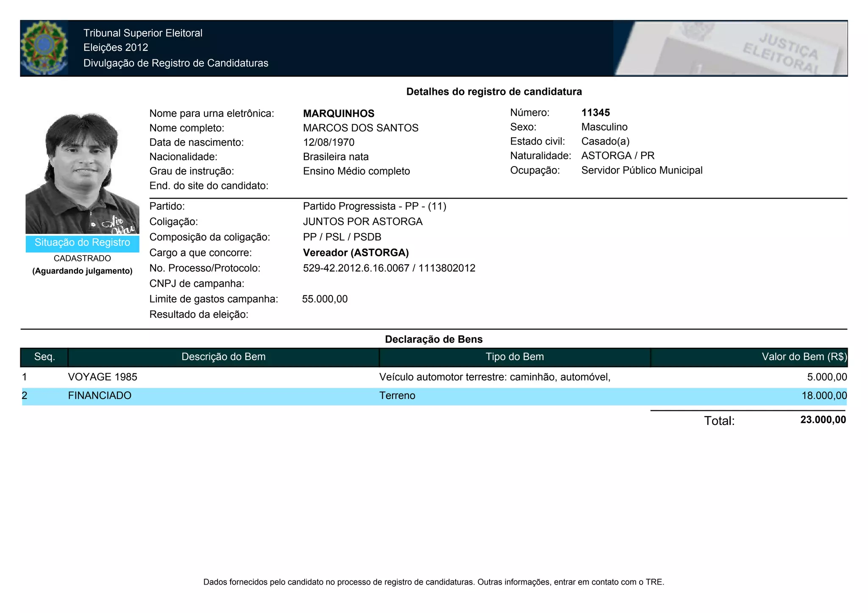Click the Vereador (ASTORGA) text

[x=356, y=253]
